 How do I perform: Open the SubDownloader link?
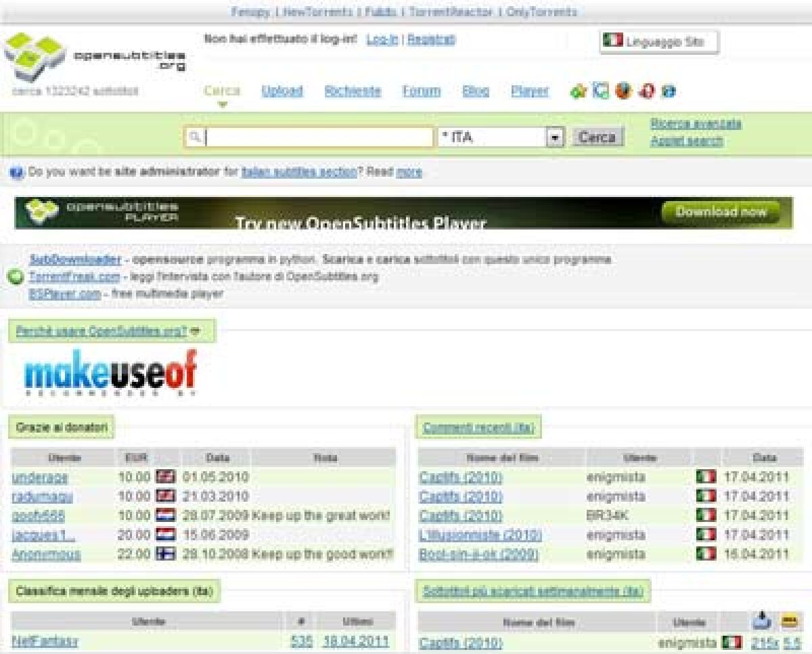click(x=75, y=259)
